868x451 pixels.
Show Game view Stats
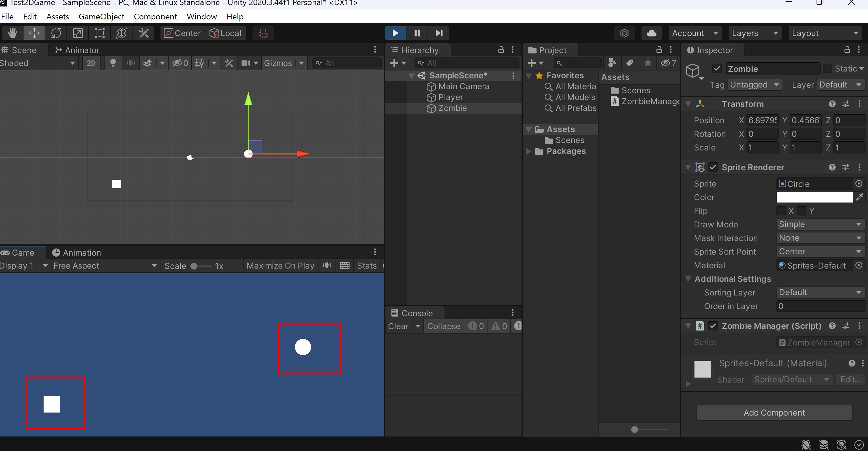367,265
